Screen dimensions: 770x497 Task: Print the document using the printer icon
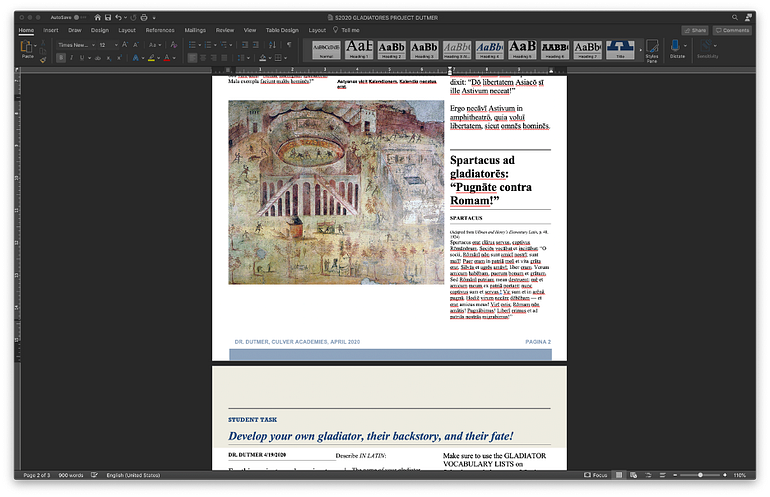144,17
